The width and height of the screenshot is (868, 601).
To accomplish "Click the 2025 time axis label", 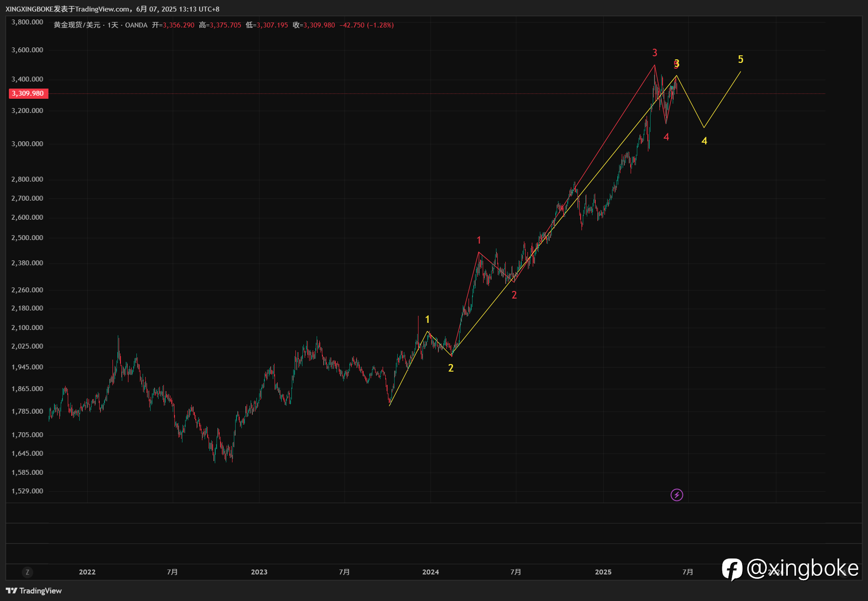I will tap(603, 572).
